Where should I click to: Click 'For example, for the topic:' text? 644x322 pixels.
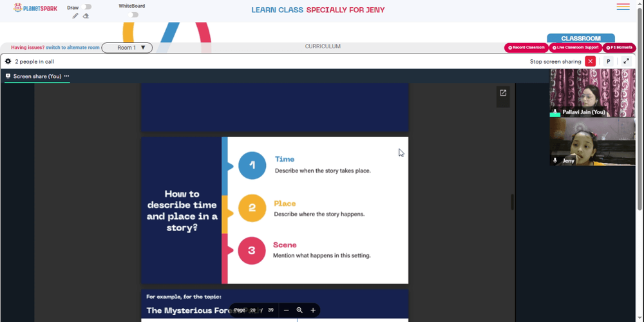coord(184,296)
